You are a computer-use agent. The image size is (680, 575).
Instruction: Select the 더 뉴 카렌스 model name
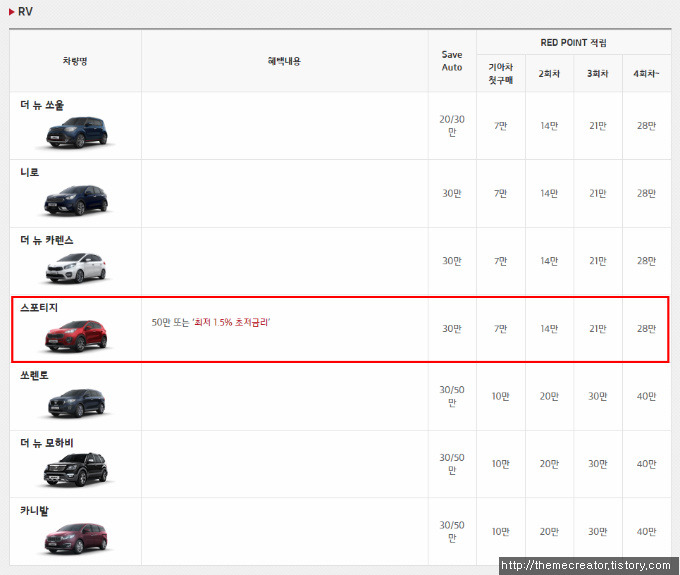coord(47,240)
